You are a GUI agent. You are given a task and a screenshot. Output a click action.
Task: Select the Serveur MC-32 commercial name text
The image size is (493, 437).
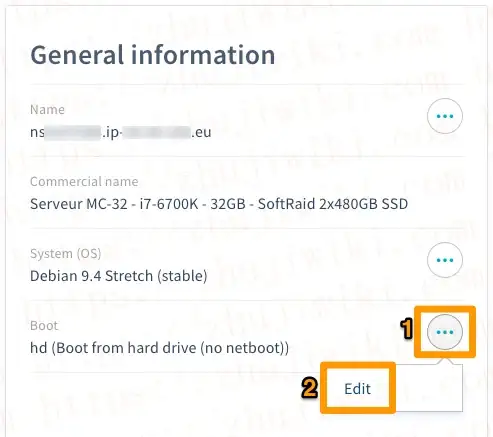pos(219,204)
